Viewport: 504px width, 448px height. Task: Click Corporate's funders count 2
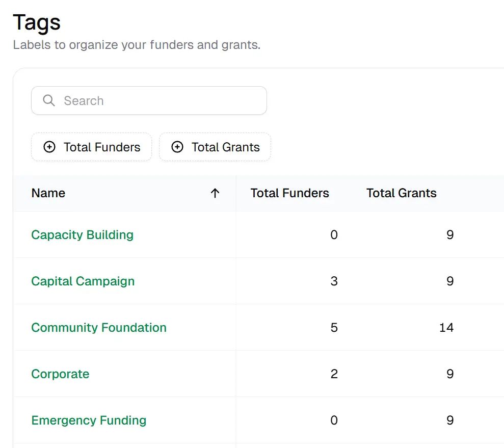pos(334,374)
